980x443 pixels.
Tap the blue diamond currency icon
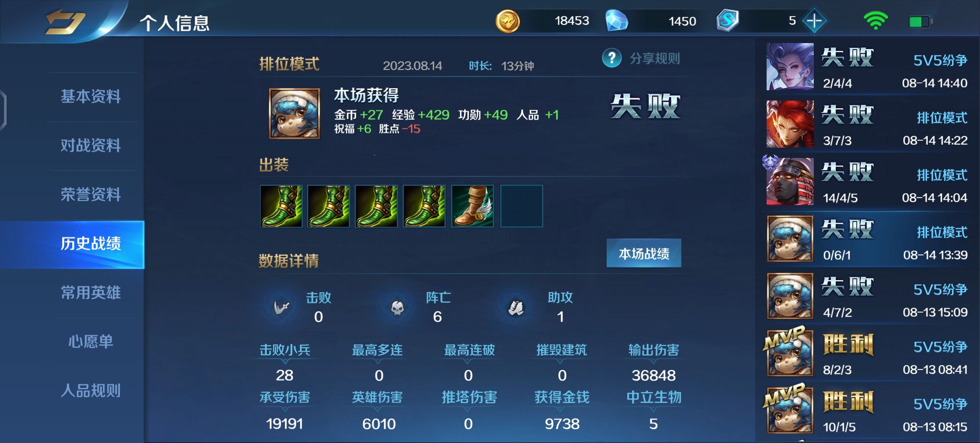click(617, 21)
